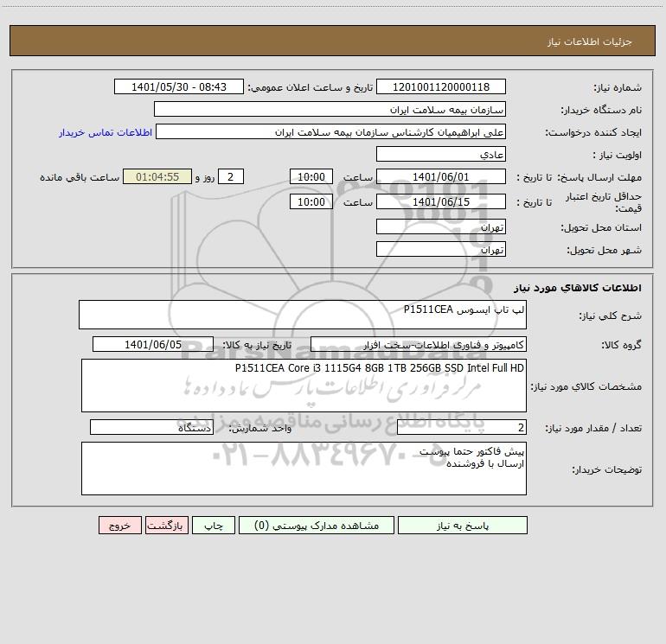Click the label تعداد / مقدار مورد نیاز
This screenshot has height=644, width=666.
(593, 429)
